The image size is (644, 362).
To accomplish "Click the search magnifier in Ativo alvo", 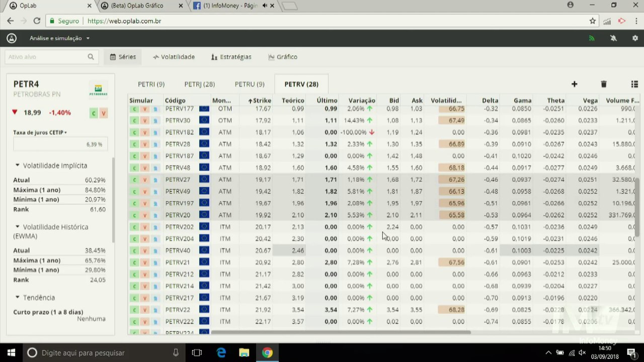I will click(91, 57).
